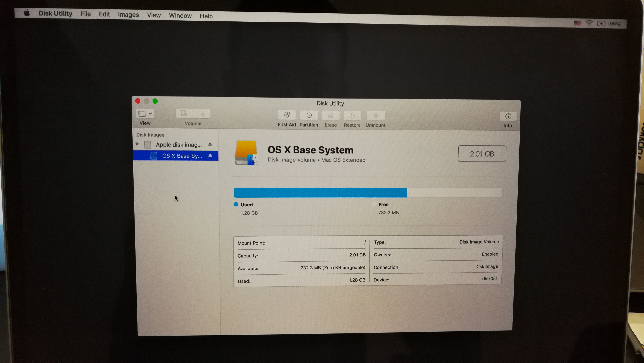Unmount the selected volume
The image size is (644, 363).
pyautogui.click(x=375, y=116)
